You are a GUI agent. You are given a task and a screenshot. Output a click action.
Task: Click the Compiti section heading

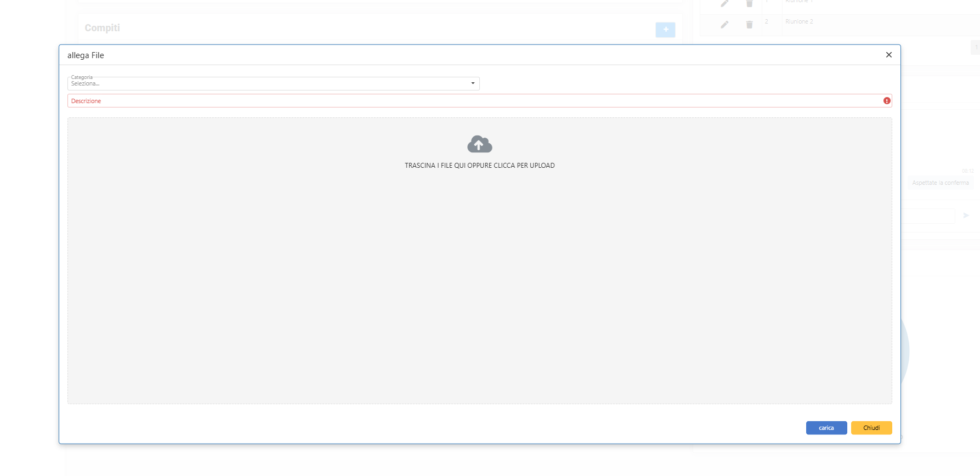102,28
